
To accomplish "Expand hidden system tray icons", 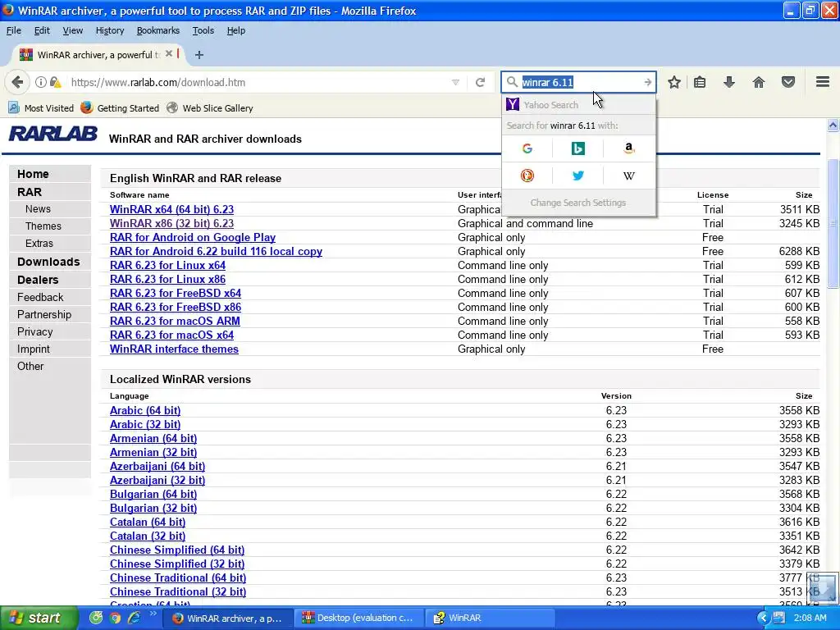I will point(763,618).
